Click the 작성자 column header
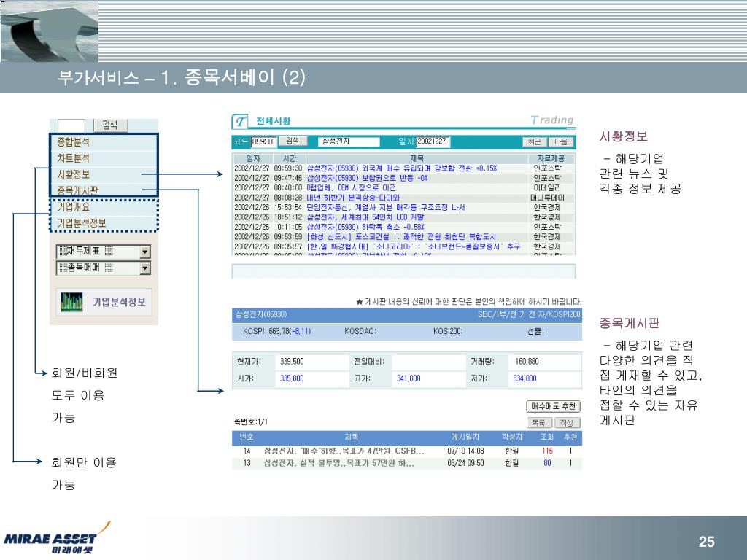This screenshot has height=560, width=747. (x=512, y=437)
